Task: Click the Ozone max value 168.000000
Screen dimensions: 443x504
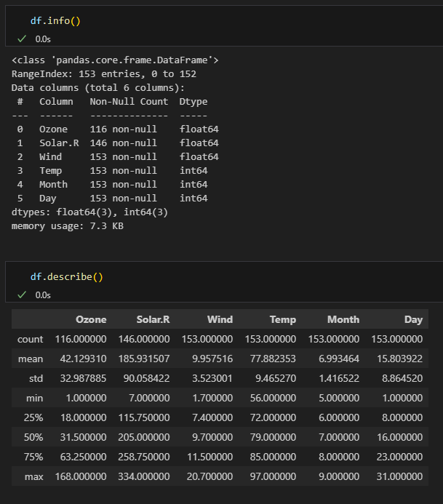Action: [x=81, y=476]
